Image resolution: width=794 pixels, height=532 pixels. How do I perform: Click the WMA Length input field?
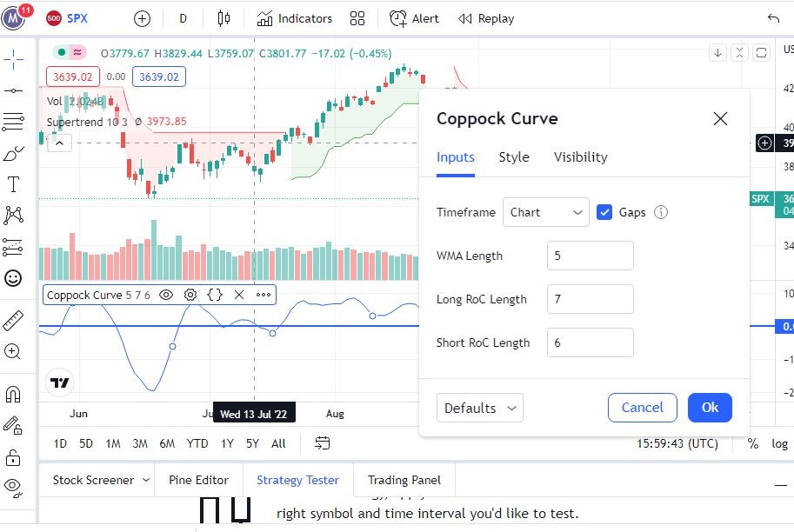(590, 256)
